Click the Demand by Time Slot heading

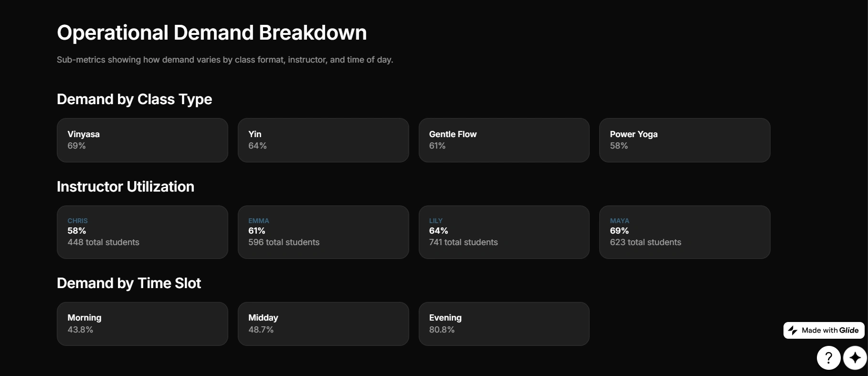(x=129, y=283)
